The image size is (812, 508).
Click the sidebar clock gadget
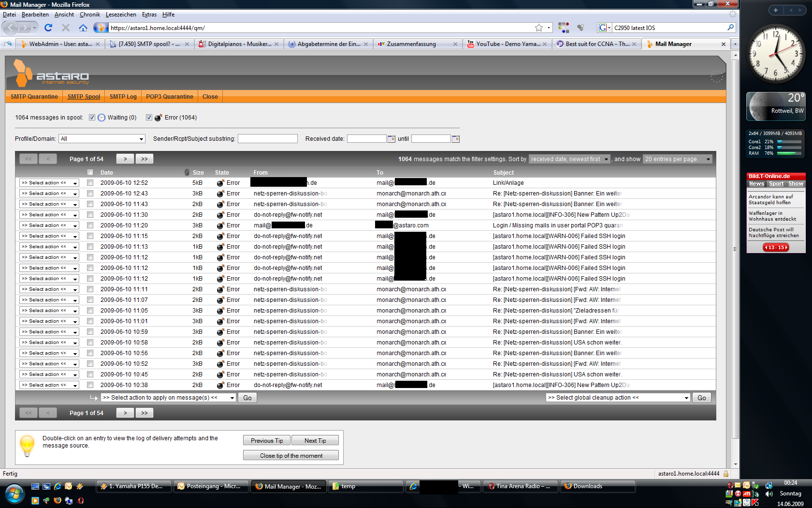tap(776, 53)
